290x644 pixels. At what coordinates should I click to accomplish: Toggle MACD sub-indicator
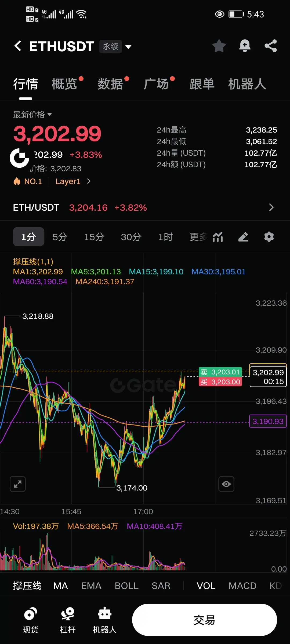[x=242, y=586]
